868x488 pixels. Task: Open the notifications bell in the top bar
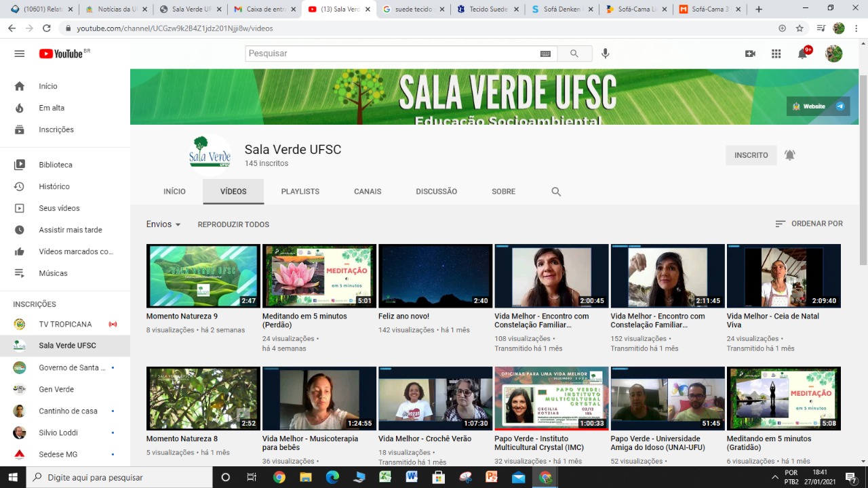[804, 54]
